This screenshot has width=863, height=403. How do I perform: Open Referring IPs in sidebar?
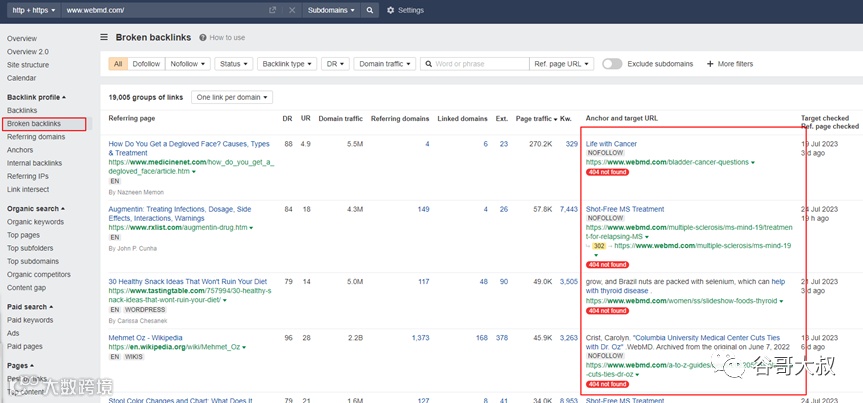pyautogui.click(x=28, y=176)
